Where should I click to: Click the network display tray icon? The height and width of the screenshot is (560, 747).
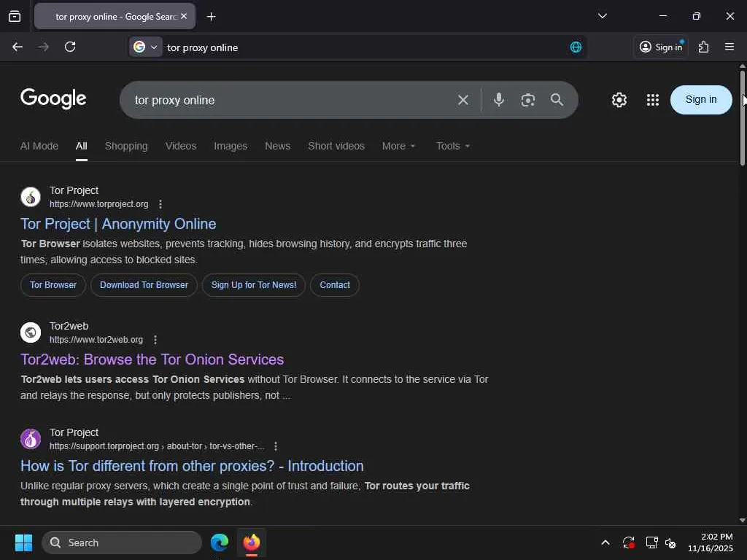[x=651, y=542]
